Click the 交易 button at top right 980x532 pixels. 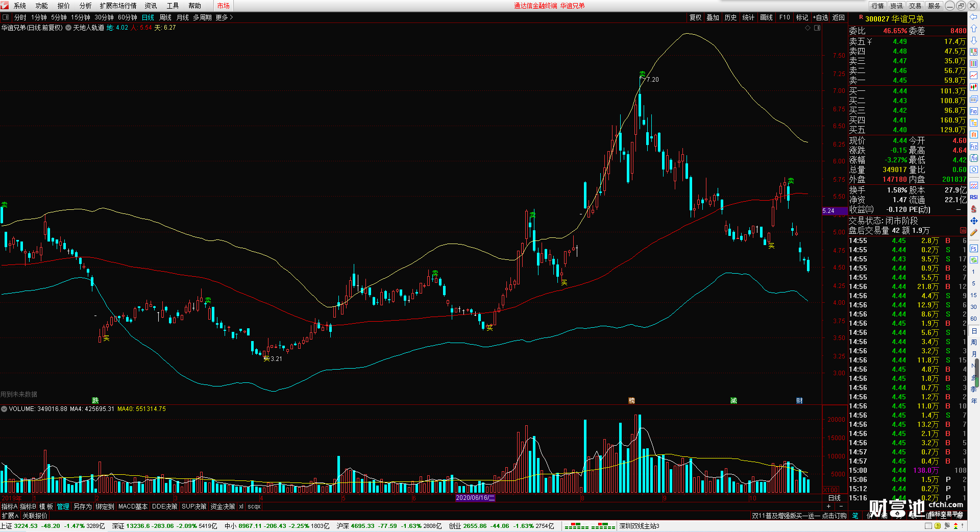pyautogui.click(x=915, y=6)
